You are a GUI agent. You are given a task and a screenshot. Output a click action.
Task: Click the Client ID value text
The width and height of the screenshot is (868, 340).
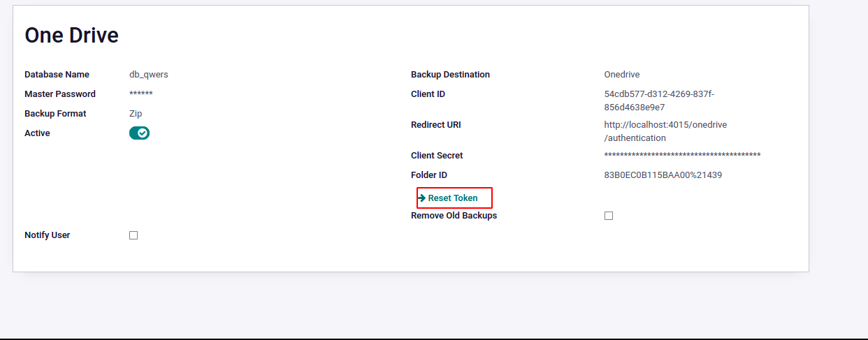[x=658, y=101]
